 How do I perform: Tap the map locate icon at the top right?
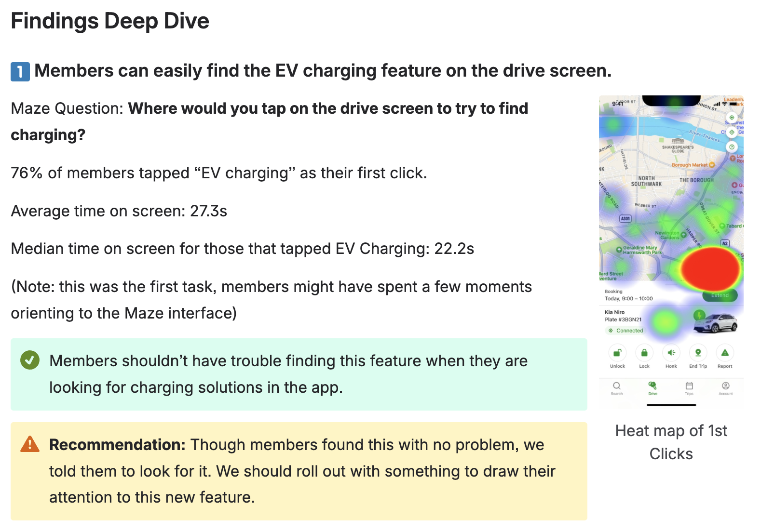pyautogui.click(x=732, y=117)
